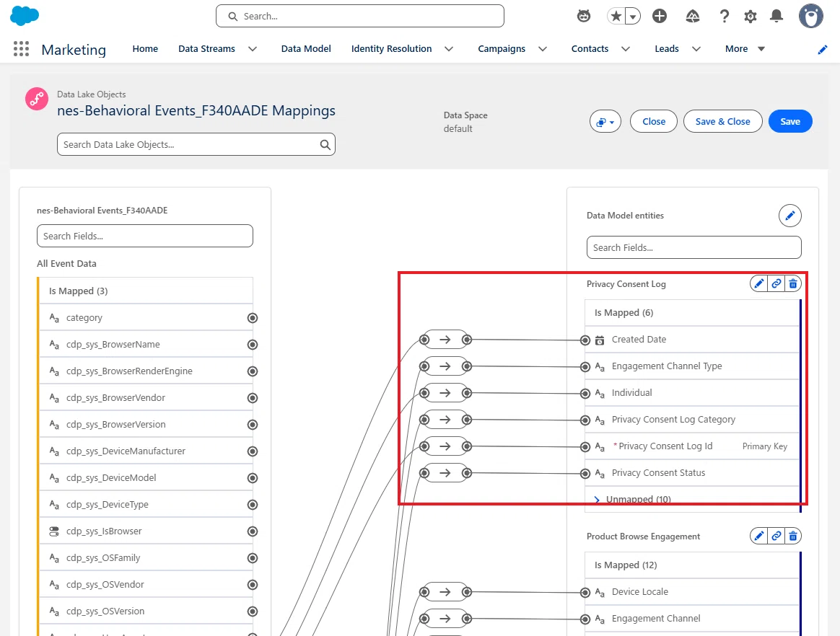Click the Created Date mapping arrow button
The height and width of the screenshot is (636, 840).
(445, 340)
